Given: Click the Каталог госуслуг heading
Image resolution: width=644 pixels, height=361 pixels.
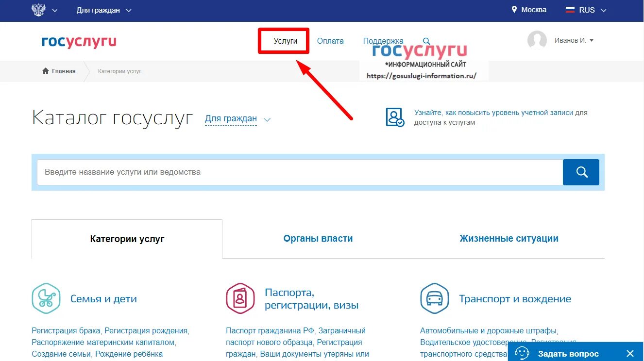Looking at the screenshot, I should tap(112, 118).
